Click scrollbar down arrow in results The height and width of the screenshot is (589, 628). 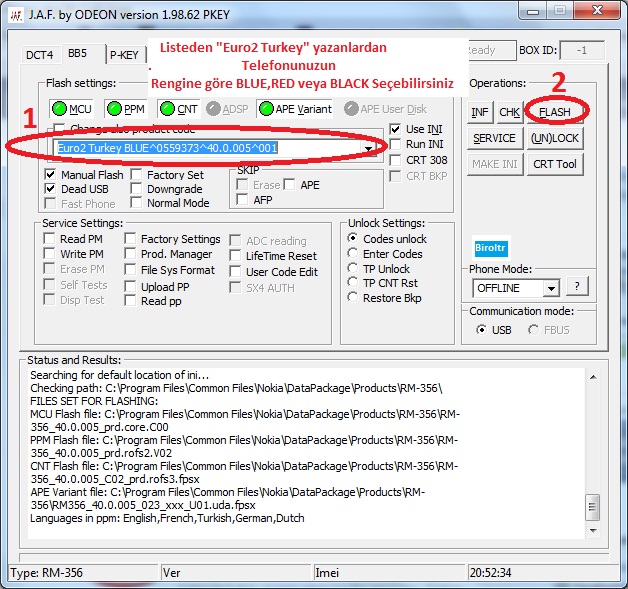tap(593, 531)
